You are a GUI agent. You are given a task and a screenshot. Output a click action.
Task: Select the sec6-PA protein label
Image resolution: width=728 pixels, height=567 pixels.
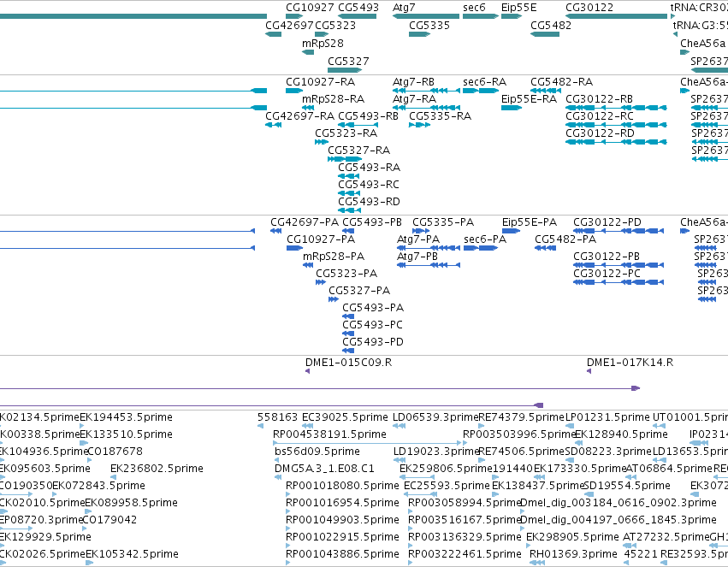coord(485,239)
